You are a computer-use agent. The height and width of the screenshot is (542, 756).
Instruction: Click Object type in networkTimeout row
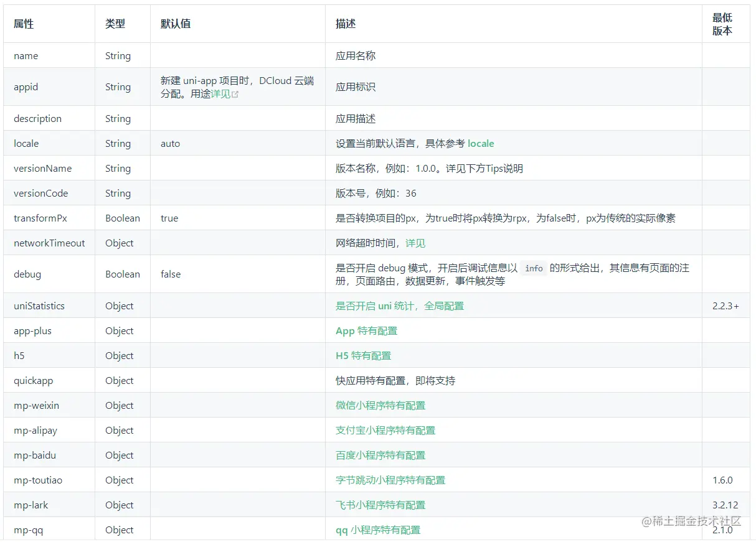point(120,243)
